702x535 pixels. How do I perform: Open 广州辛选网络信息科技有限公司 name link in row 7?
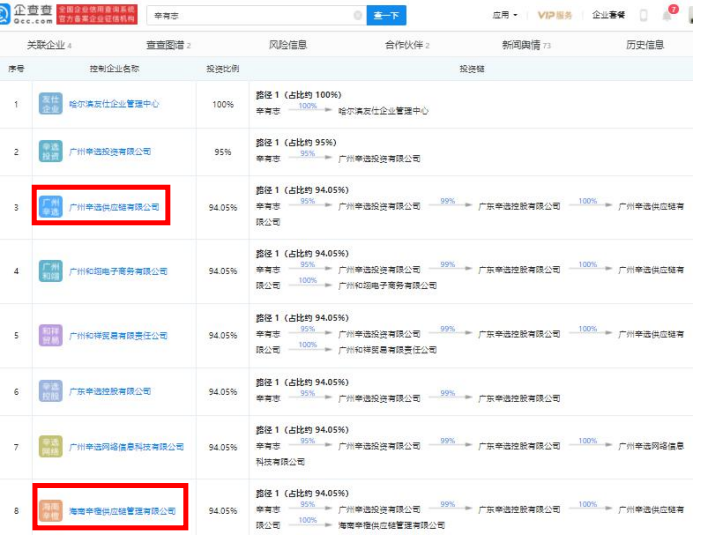click(126, 446)
